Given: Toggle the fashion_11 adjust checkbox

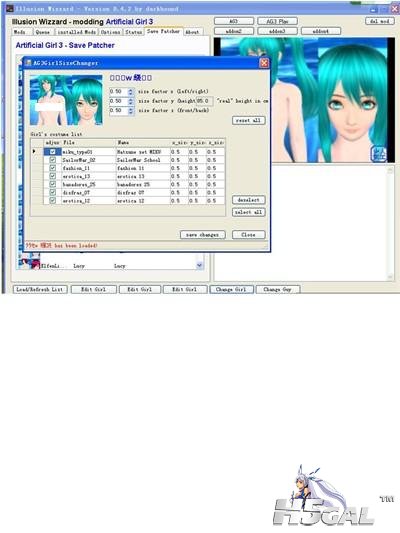Looking at the screenshot, I should click(x=53, y=168).
